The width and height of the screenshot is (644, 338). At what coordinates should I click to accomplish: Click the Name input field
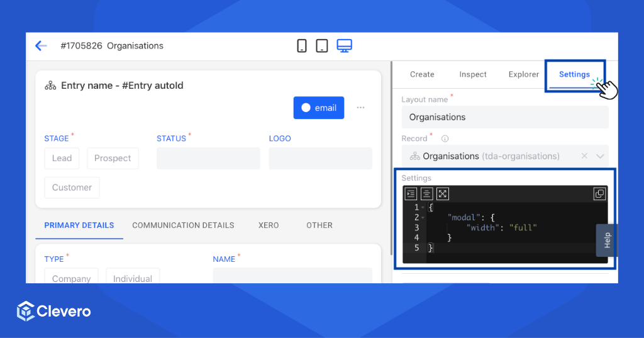(x=292, y=276)
